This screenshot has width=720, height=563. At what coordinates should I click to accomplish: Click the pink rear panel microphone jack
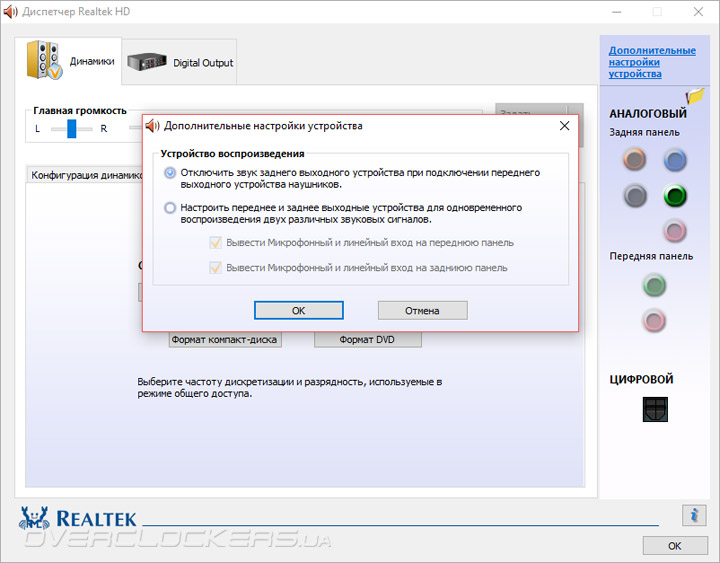click(x=675, y=231)
